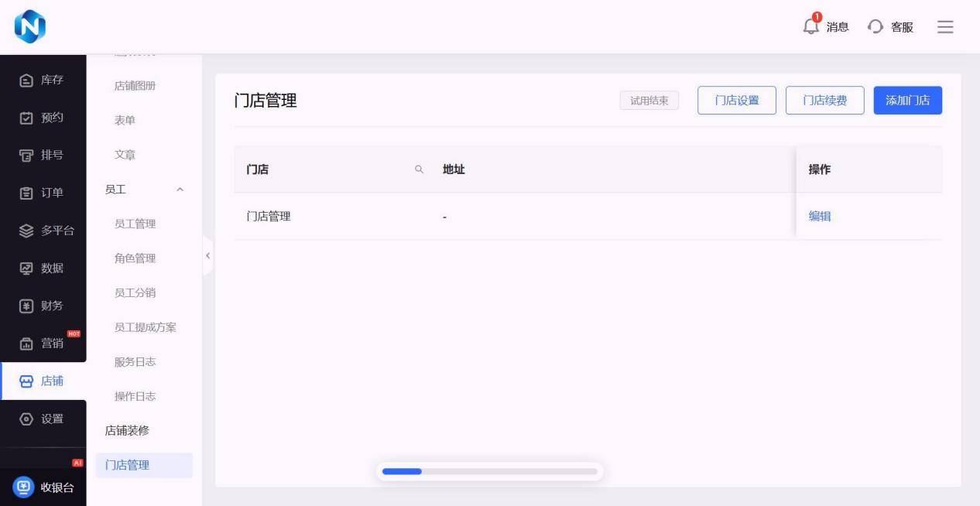The image size is (980, 506).
Task: Collapse the 员工 submenu section
Action: tap(180, 190)
